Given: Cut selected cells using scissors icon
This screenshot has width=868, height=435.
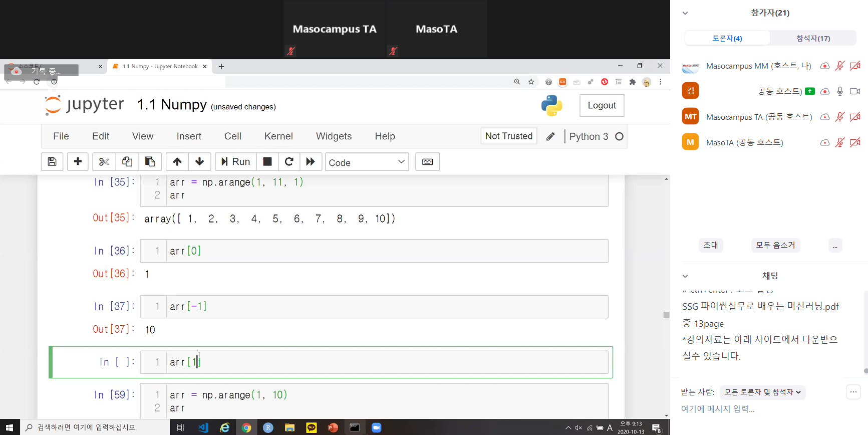Looking at the screenshot, I should [x=104, y=161].
